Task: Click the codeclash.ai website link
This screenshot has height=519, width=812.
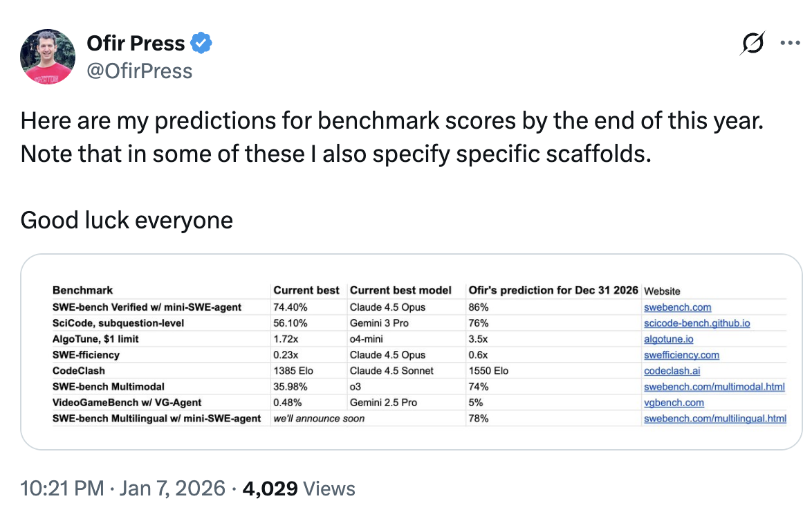Action: coord(672,371)
